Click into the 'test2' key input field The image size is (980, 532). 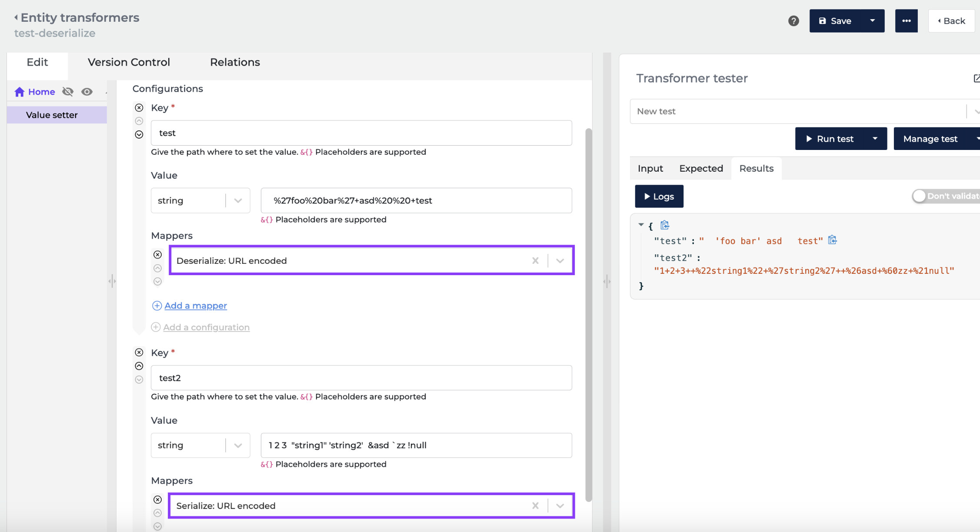tap(361, 378)
